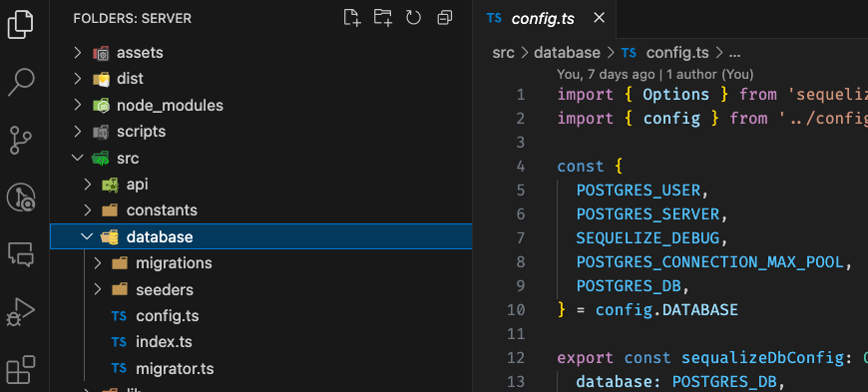Viewport: 868px width, 392px height.
Task: Click sequalizeDbConfig on line 12
Action: [x=763, y=358]
